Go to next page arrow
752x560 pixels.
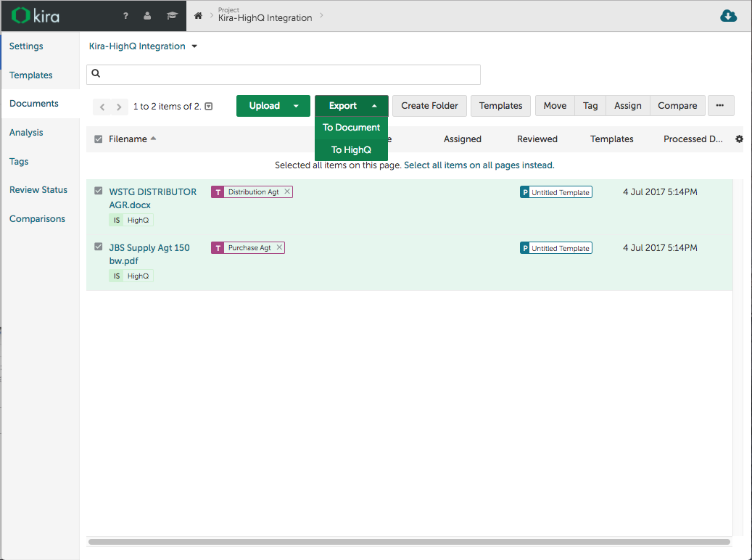coord(119,107)
